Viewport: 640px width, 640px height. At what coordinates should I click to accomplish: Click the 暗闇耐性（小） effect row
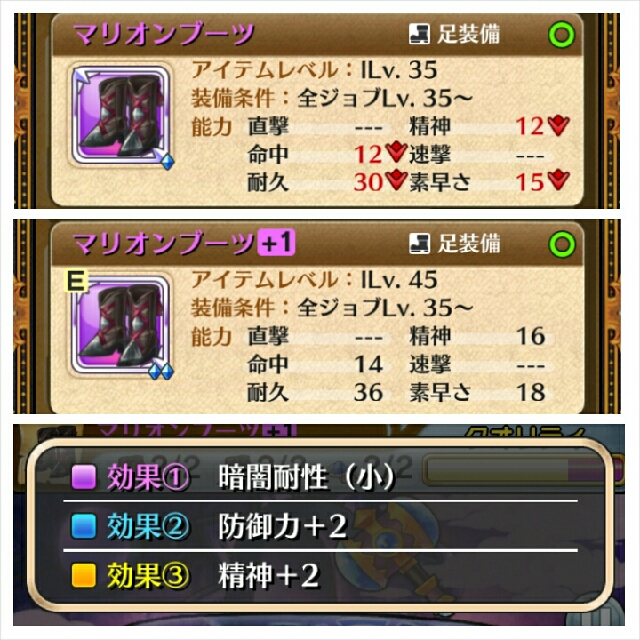[320, 476]
